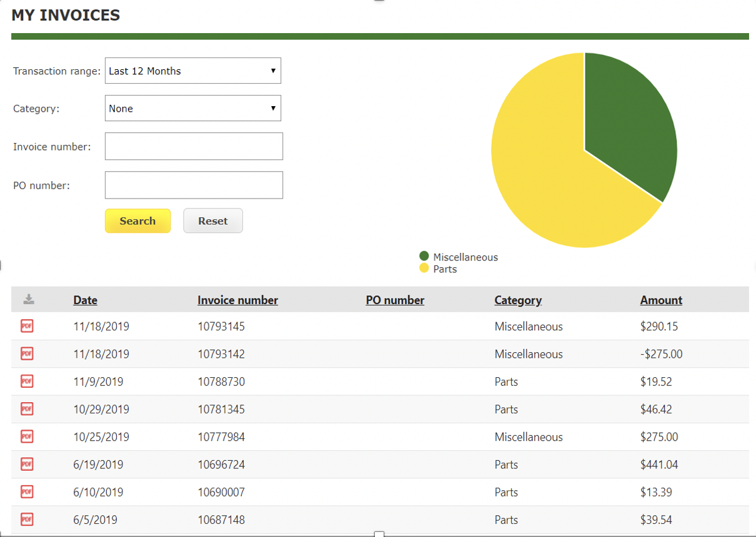Select date 6/19/2019
Image resolution: width=756 pixels, height=537 pixels.
[x=98, y=465]
